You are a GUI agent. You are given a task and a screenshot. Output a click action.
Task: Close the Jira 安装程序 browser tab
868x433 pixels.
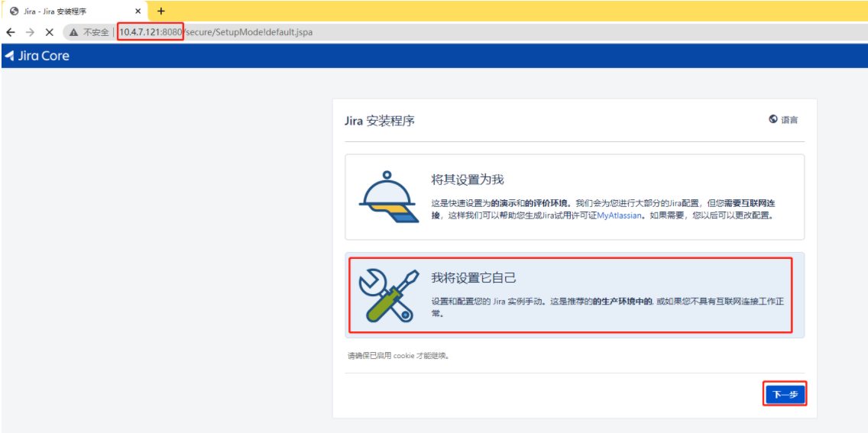138,11
